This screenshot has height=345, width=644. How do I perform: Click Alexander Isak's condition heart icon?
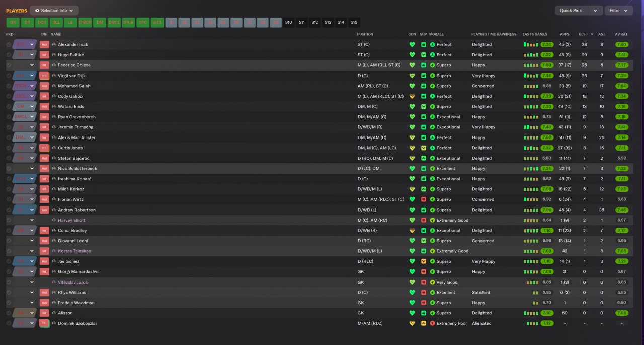(x=412, y=44)
